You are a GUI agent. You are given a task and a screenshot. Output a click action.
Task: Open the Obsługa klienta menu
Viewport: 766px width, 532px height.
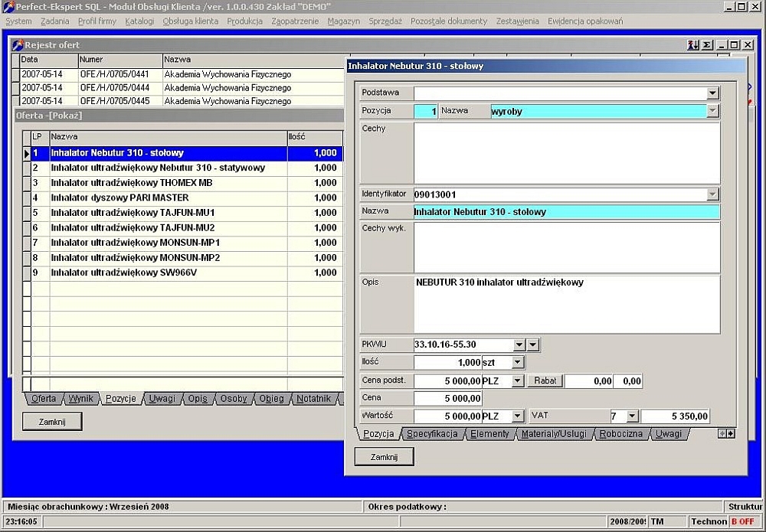pos(191,21)
